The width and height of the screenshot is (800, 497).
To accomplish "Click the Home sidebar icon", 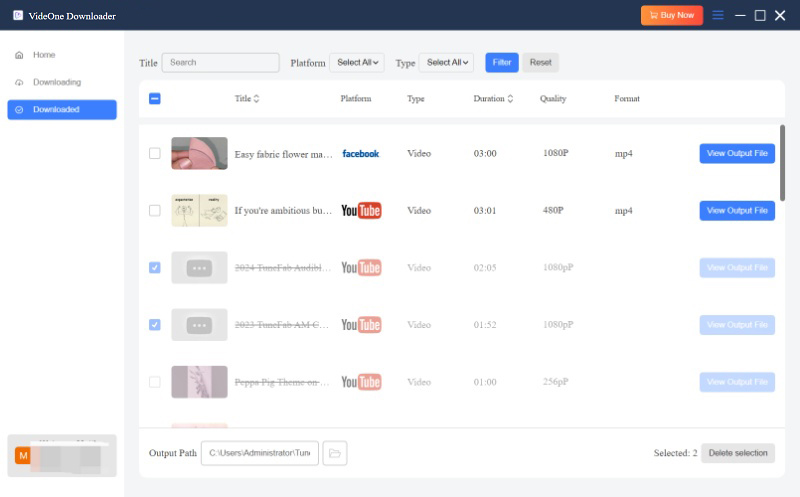I will point(19,55).
